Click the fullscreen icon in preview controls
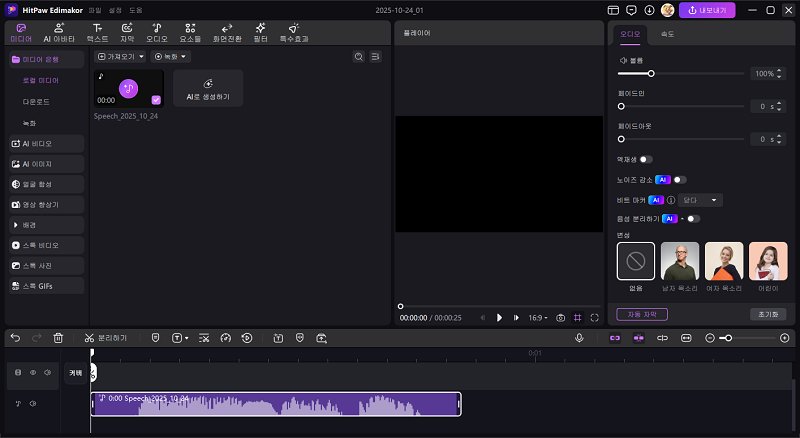 tap(595, 317)
